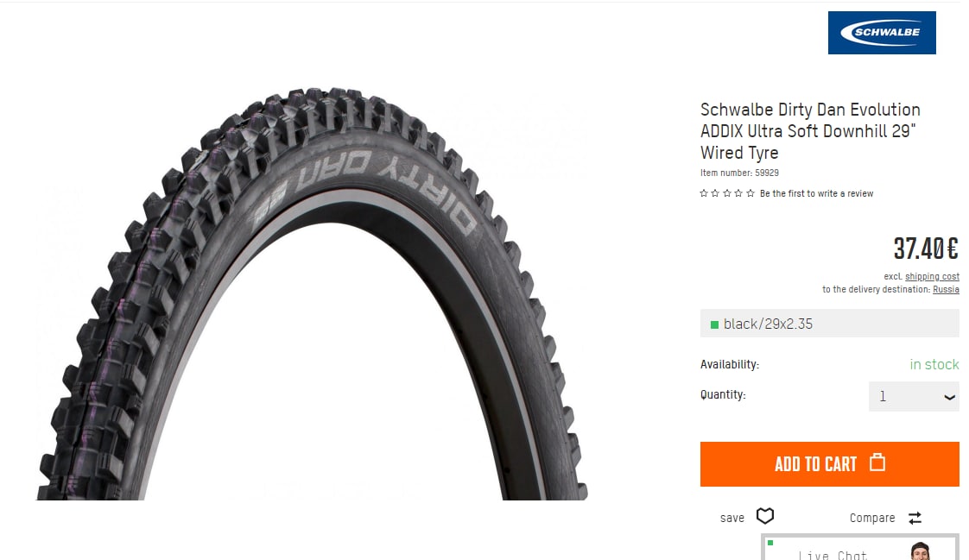This screenshot has height=560, width=969.
Task: Follow the shipping cost link
Action: (x=932, y=277)
